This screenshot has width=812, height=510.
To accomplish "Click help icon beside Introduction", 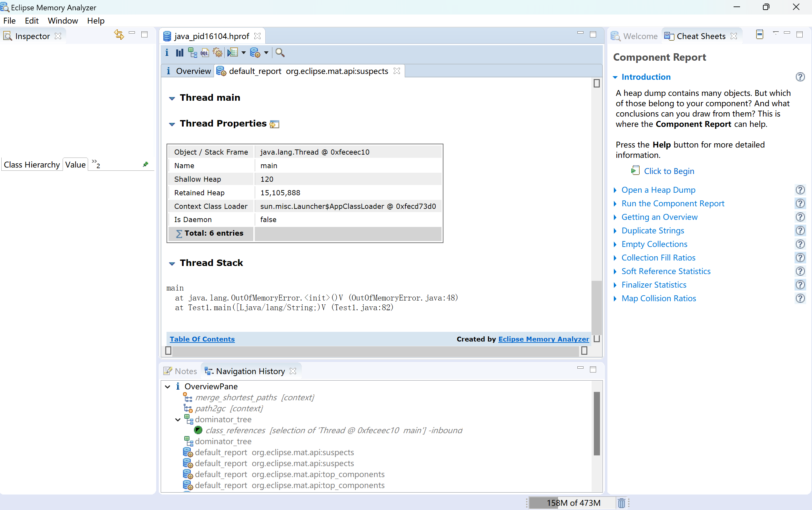I will pos(800,77).
